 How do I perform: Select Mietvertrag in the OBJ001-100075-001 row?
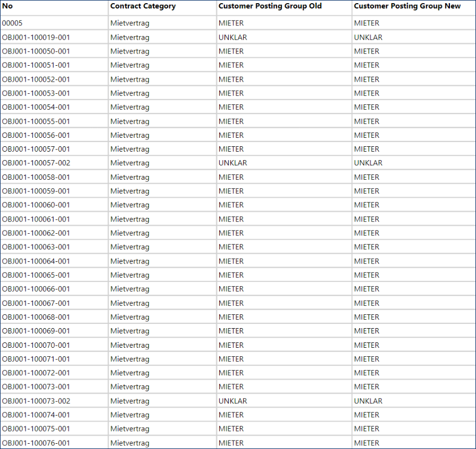[130, 429]
